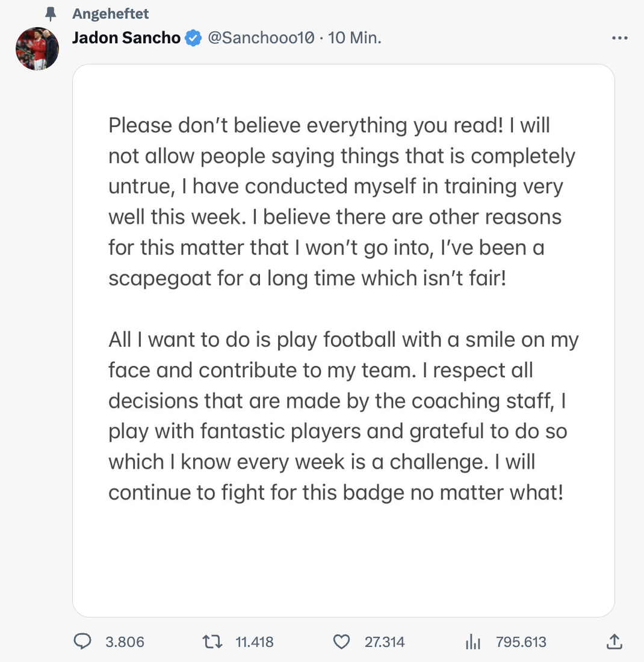Click the "Angeheftet" pinned label
644x662 pixels.
(x=110, y=13)
